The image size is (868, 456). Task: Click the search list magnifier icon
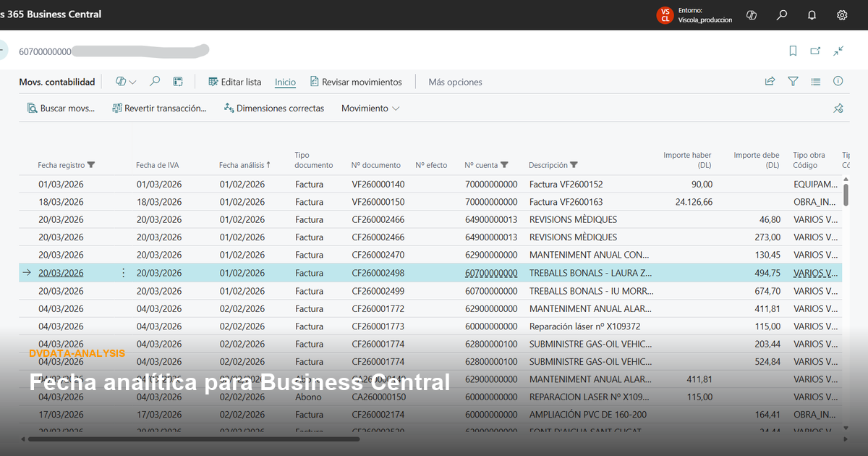pyautogui.click(x=155, y=82)
